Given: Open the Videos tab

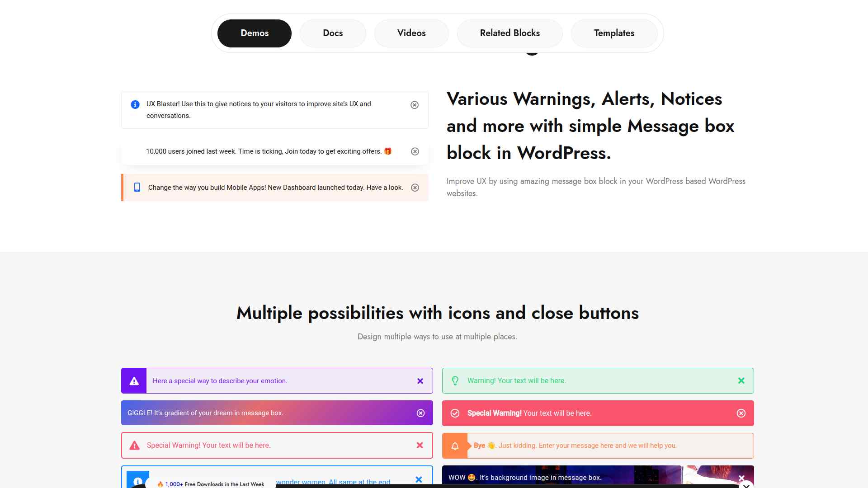Looking at the screenshot, I should coord(411,33).
